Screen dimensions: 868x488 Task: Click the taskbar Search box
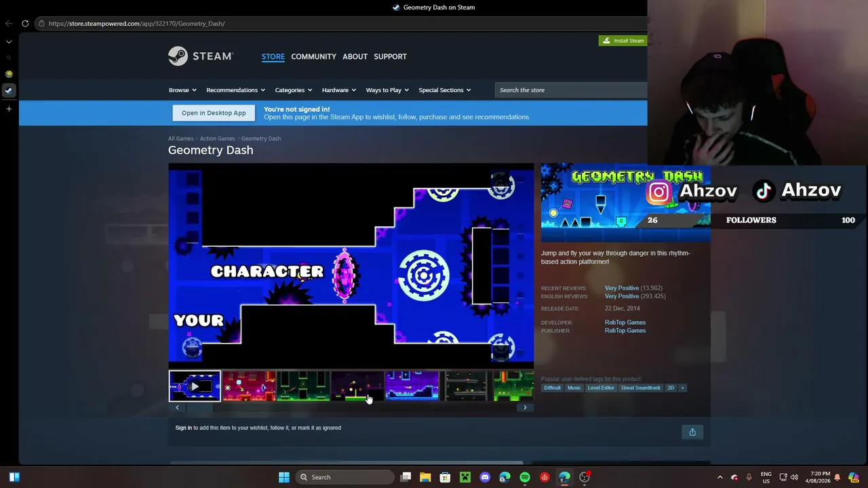(x=345, y=477)
